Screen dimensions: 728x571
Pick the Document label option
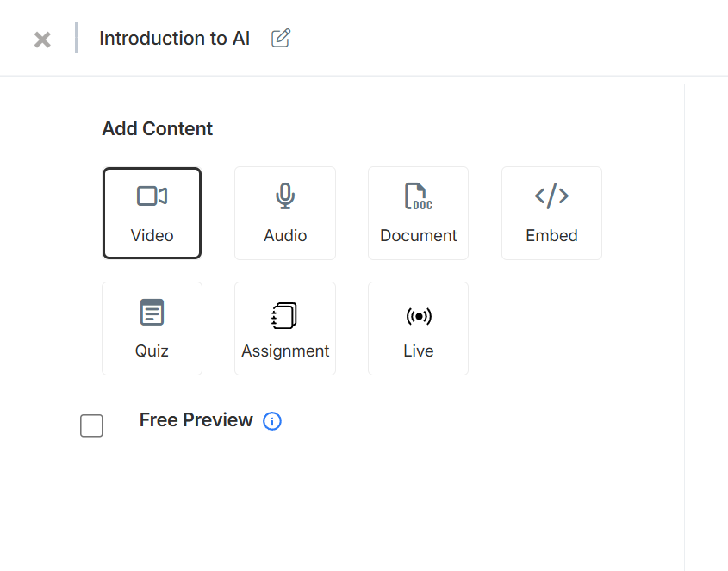tap(419, 235)
